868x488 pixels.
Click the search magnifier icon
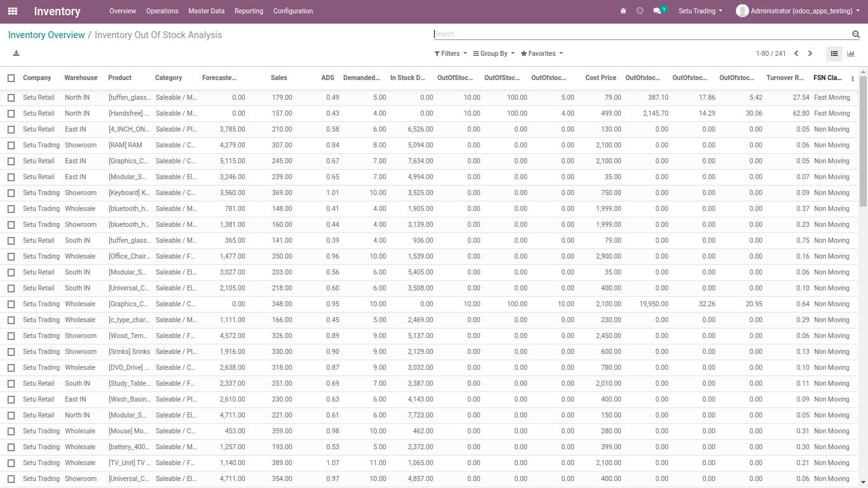pyautogui.click(x=855, y=34)
